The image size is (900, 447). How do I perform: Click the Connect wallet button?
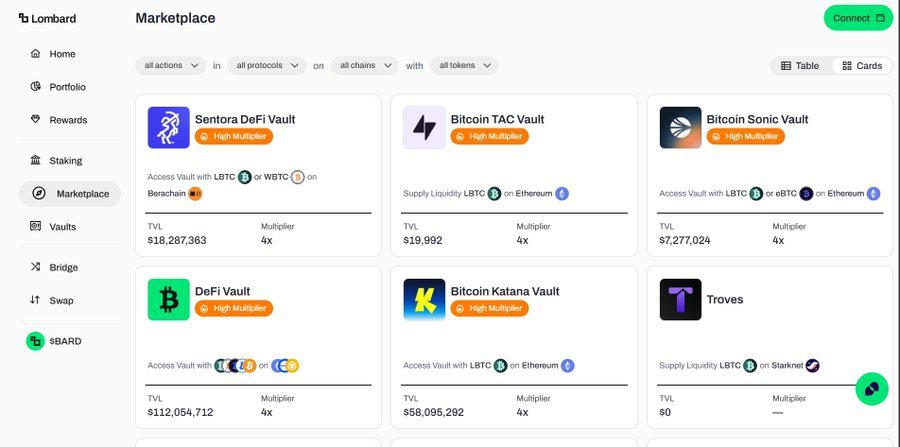(858, 18)
